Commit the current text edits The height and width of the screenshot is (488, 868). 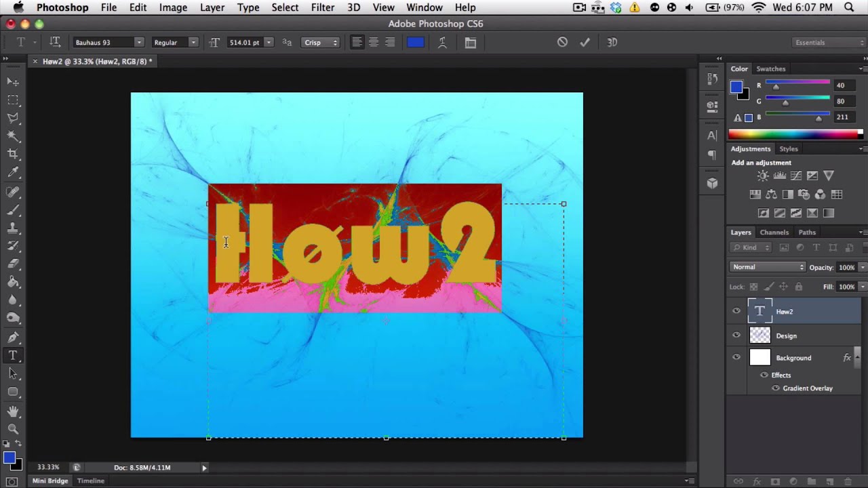[585, 42]
